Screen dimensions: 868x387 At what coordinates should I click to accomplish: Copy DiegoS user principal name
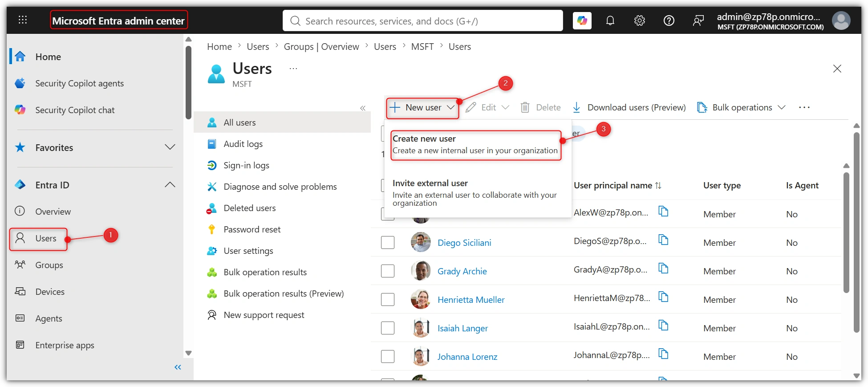click(x=663, y=240)
